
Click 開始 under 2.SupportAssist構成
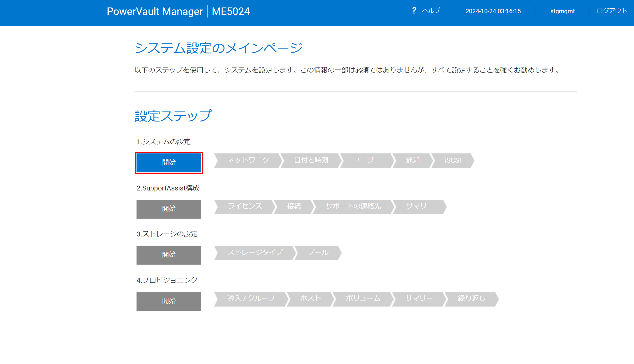click(169, 209)
